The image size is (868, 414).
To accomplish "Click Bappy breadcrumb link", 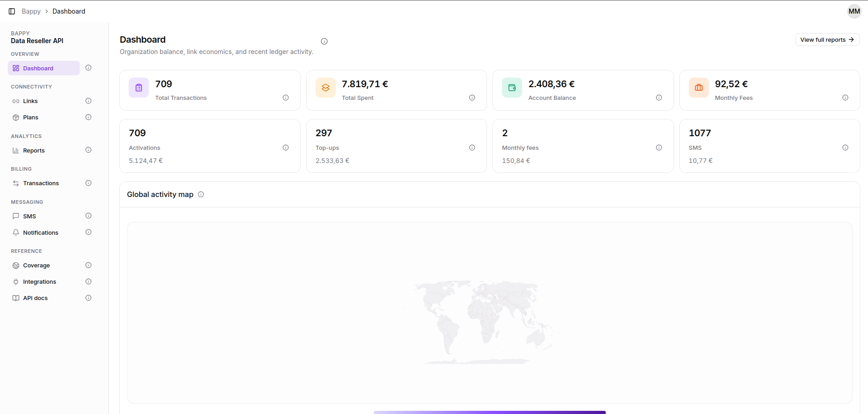I will (x=31, y=11).
